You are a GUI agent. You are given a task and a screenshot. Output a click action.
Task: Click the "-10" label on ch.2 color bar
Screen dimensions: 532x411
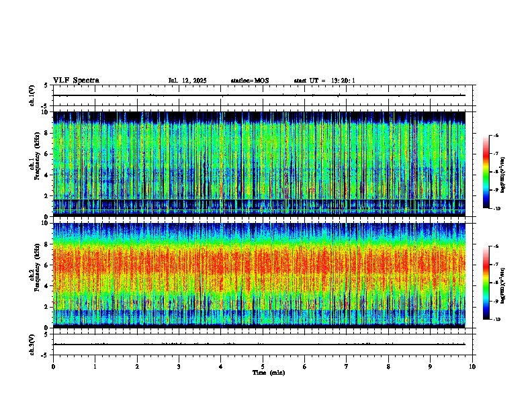[x=496, y=320]
